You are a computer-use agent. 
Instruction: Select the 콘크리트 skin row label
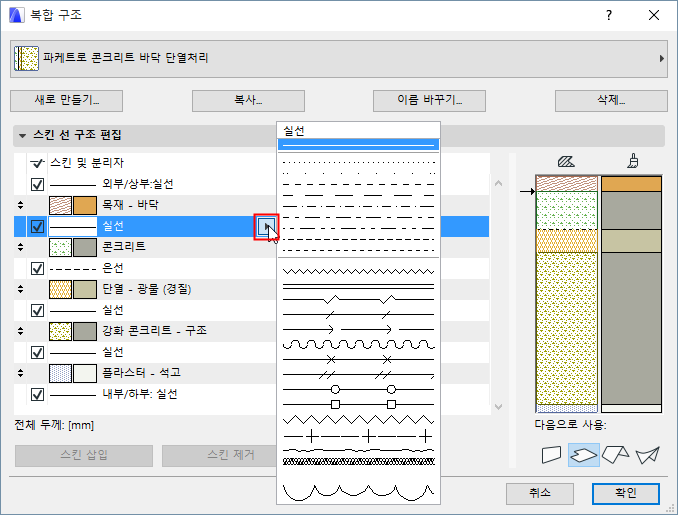pyautogui.click(x=124, y=247)
